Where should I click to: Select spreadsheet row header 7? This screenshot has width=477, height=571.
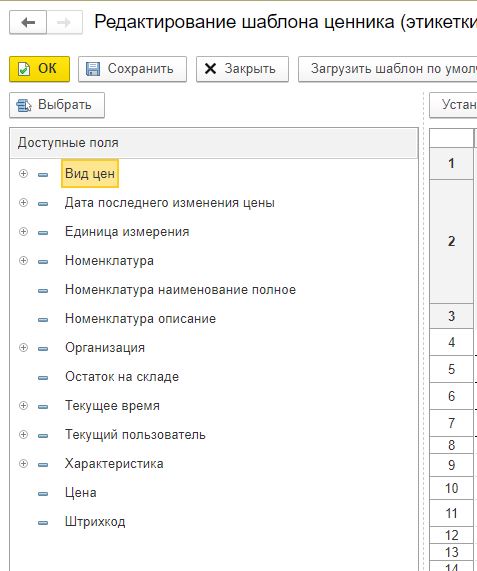[452, 423]
